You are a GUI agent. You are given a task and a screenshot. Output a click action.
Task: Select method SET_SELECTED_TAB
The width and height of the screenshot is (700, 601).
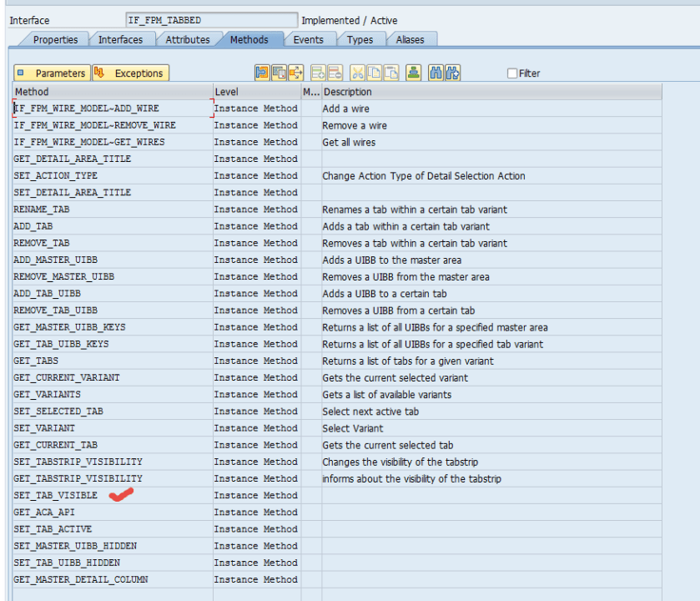click(x=113, y=412)
